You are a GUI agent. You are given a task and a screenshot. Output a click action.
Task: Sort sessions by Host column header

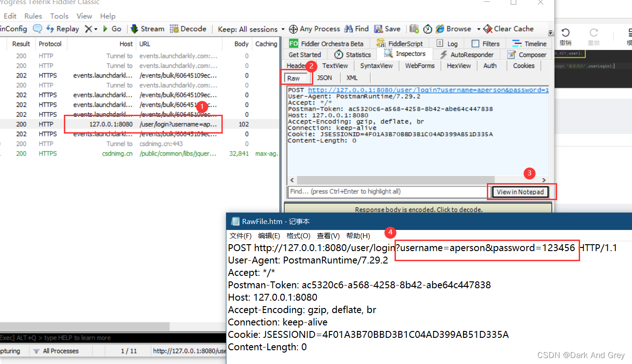(x=102, y=44)
